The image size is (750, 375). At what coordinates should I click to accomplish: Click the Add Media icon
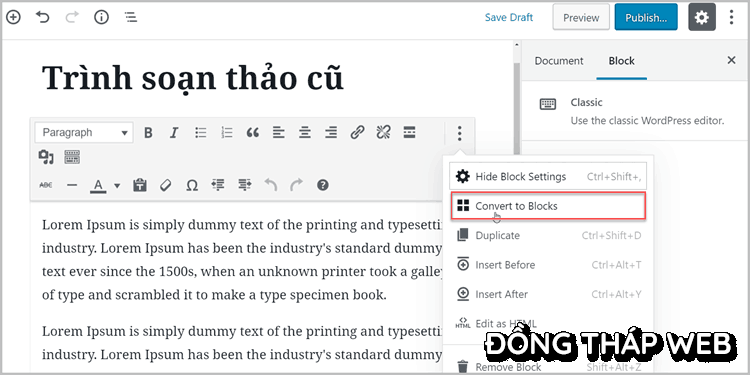[46, 157]
